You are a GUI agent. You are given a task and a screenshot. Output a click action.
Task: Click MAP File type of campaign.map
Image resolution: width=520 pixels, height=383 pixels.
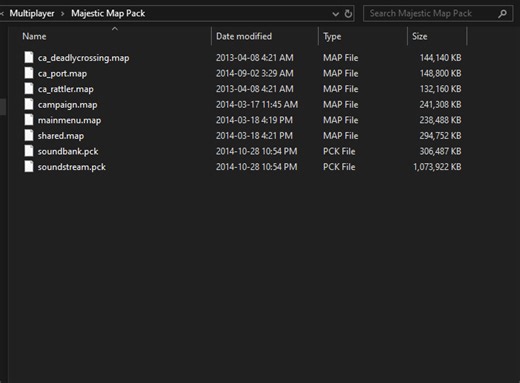(341, 105)
